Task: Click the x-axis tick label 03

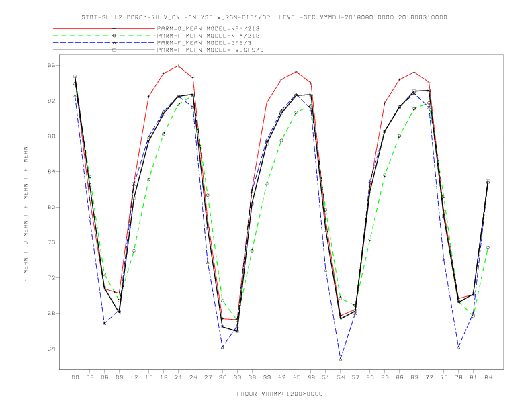Action: point(90,377)
